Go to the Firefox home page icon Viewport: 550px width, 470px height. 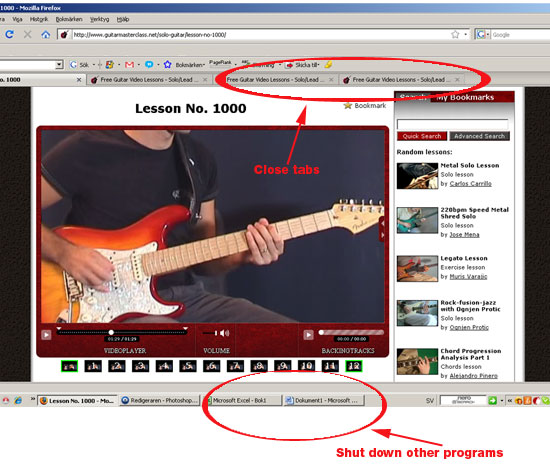(x=46, y=34)
